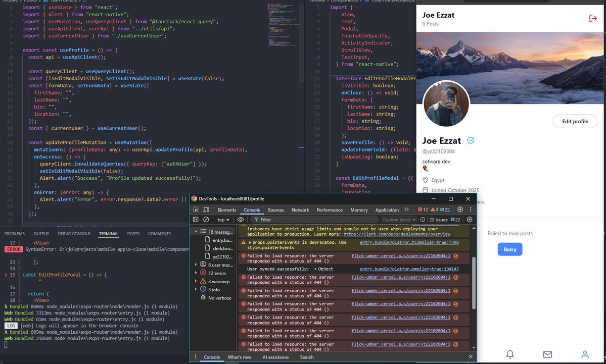Show more DevTools tabs with the double chevron
The width and height of the screenshot is (606, 364).
coord(406,210)
